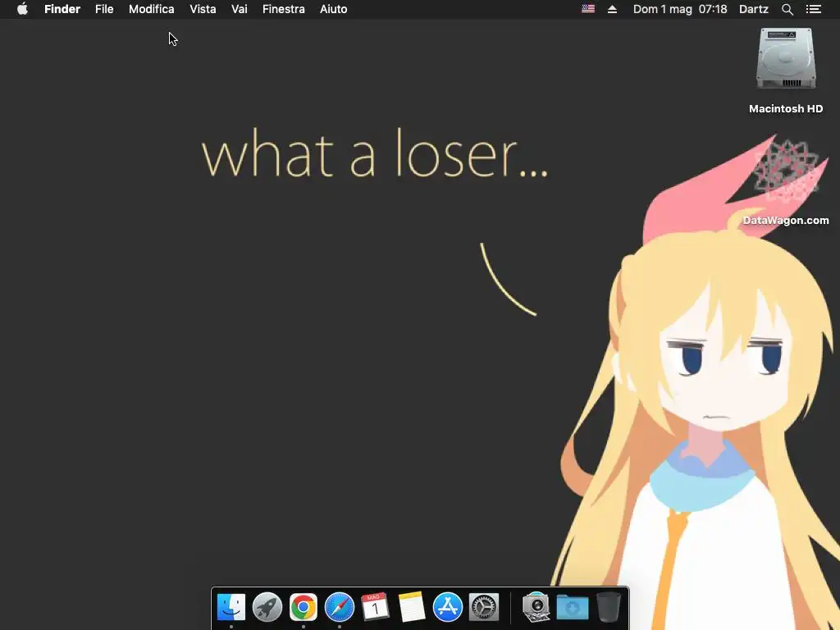This screenshot has height=630, width=840.
Task: Open Launchpad rocket in the Dock
Action: 267,607
